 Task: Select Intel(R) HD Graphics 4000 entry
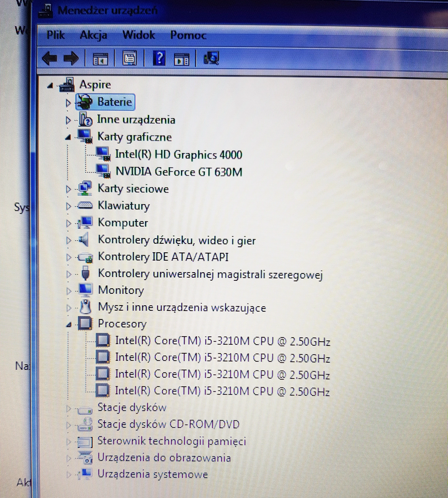(178, 155)
